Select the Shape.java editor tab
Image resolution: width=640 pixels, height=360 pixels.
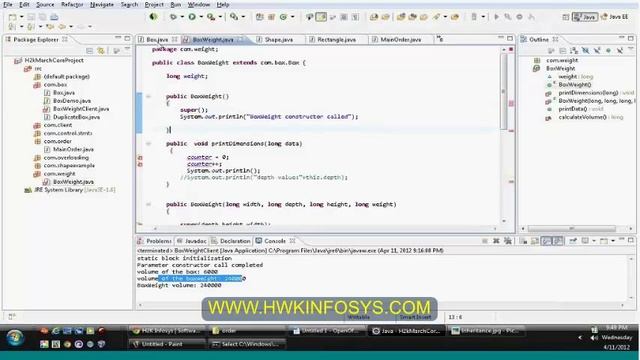279,40
